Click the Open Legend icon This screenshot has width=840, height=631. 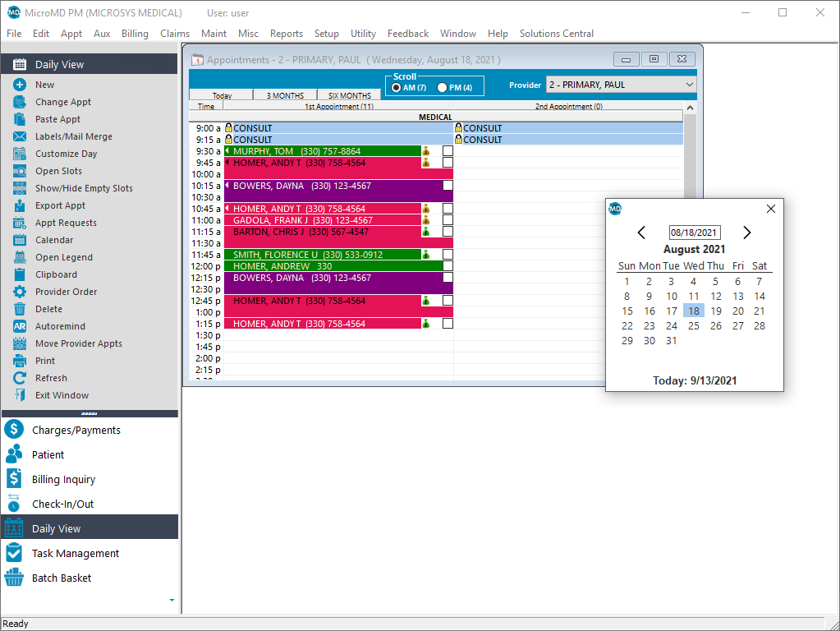tap(20, 257)
